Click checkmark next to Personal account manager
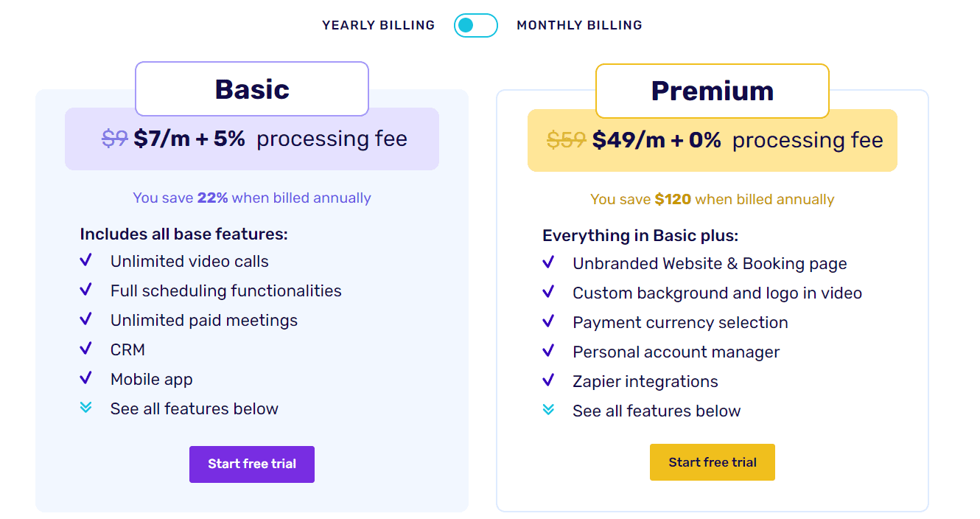 [548, 352]
